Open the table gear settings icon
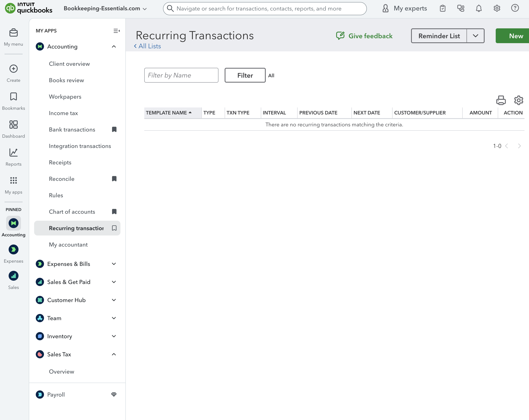The image size is (529, 420). [x=518, y=100]
